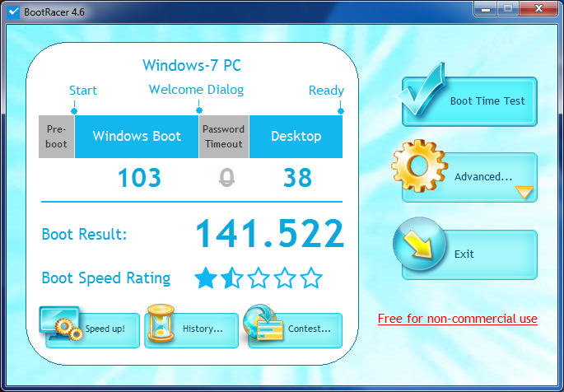Image resolution: width=564 pixels, height=392 pixels.
Task: Click the Boot Result: label
Action: click(84, 234)
